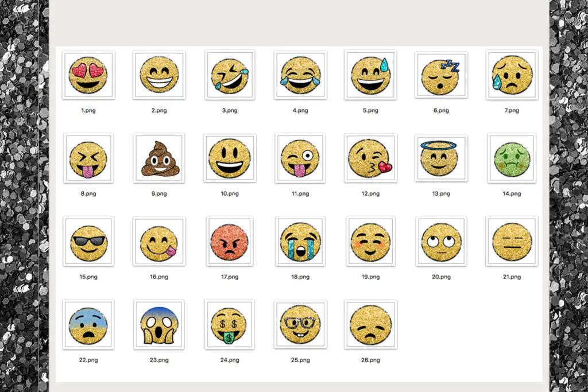This screenshot has width=588, height=392.
Task: Select the loudly crying emoji 18.png
Action: (x=300, y=242)
